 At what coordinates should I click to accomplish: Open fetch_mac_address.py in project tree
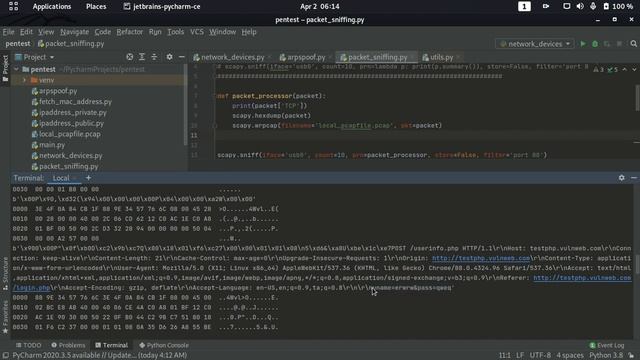75,102
